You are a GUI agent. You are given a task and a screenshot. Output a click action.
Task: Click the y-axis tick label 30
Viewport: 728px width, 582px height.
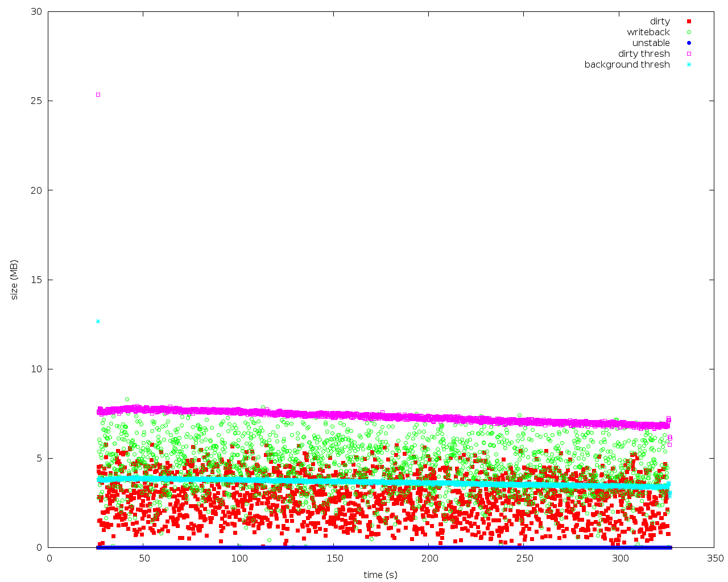coord(36,11)
